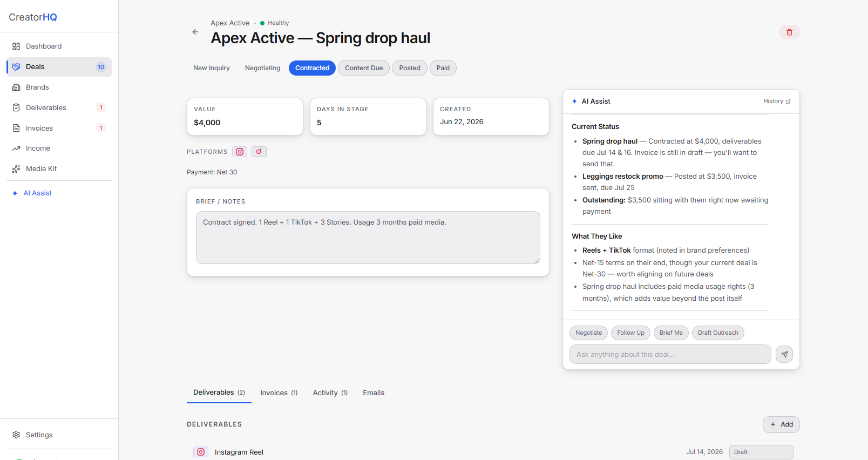Viewport: 868px width, 460px height.
Task: Click Deals count badge 10
Action: 101,67
